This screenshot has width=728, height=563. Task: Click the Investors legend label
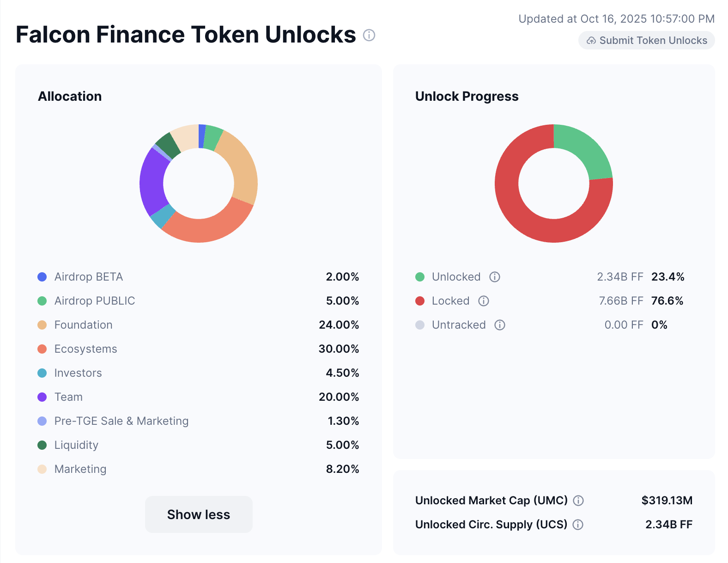click(x=78, y=373)
